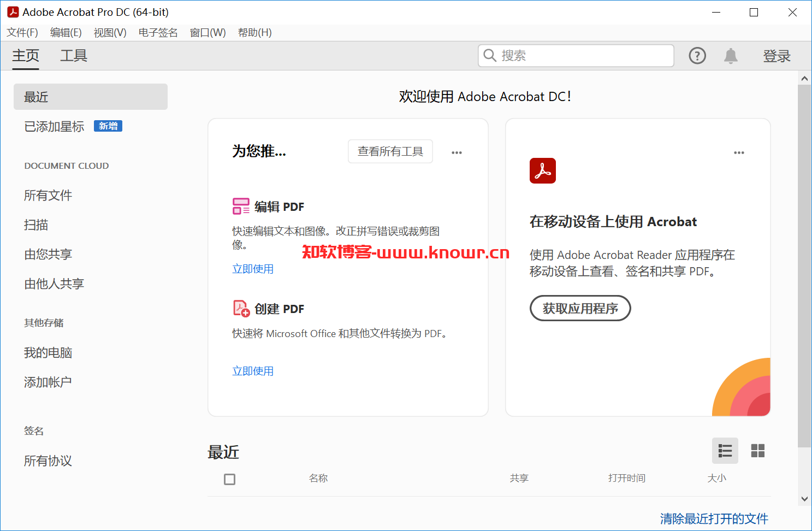Click the Acrobat logo in title bar
This screenshot has width=812, height=531.
pos(13,12)
